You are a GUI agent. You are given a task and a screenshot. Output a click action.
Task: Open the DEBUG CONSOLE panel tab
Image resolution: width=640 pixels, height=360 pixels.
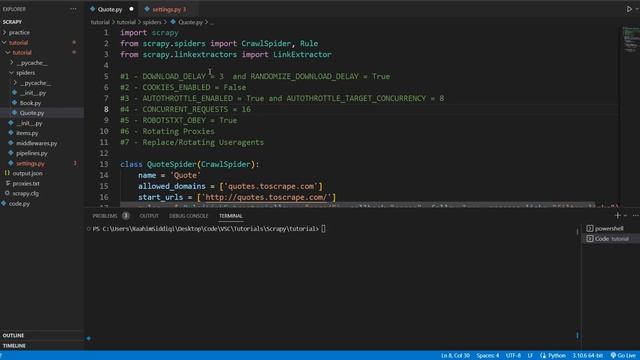coord(189,216)
